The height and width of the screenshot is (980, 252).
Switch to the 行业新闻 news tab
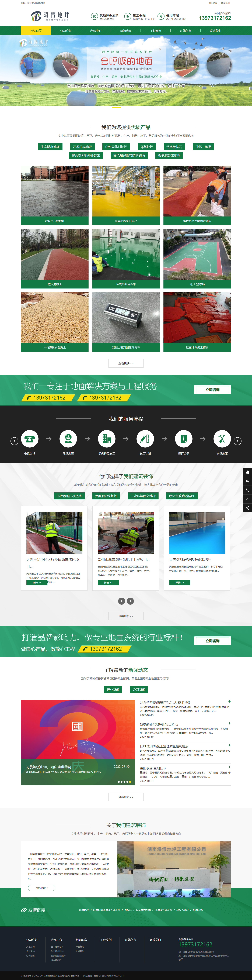(x=113, y=690)
